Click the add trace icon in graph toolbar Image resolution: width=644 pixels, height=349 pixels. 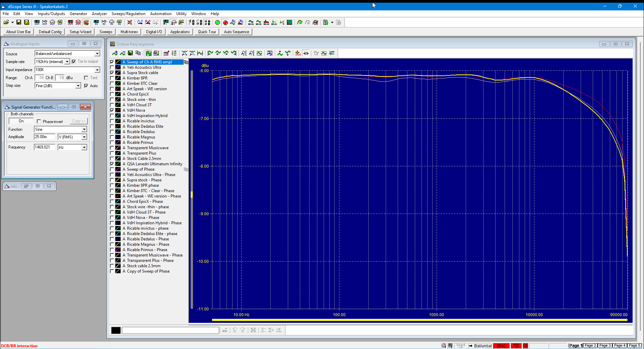115,53
